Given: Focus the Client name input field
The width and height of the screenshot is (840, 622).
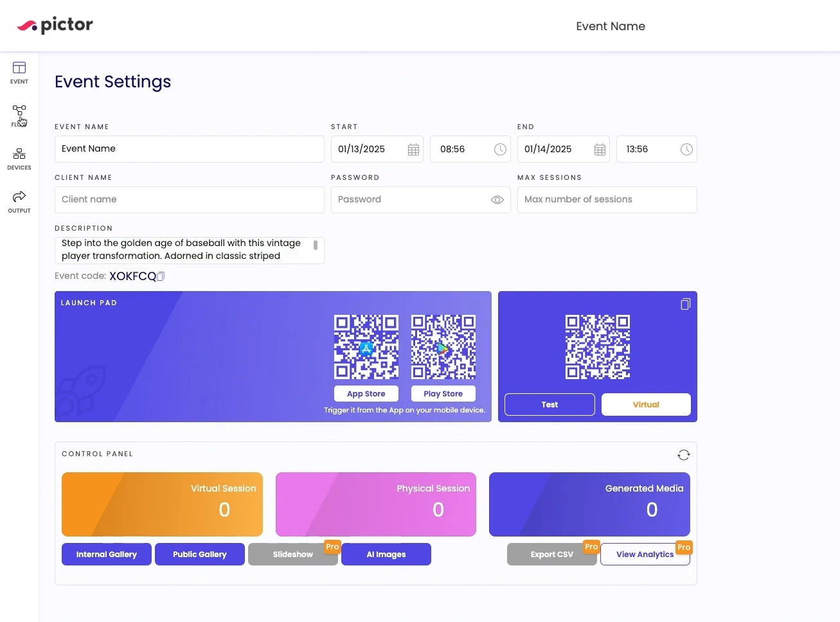Looking at the screenshot, I should [x=190, y=200].
